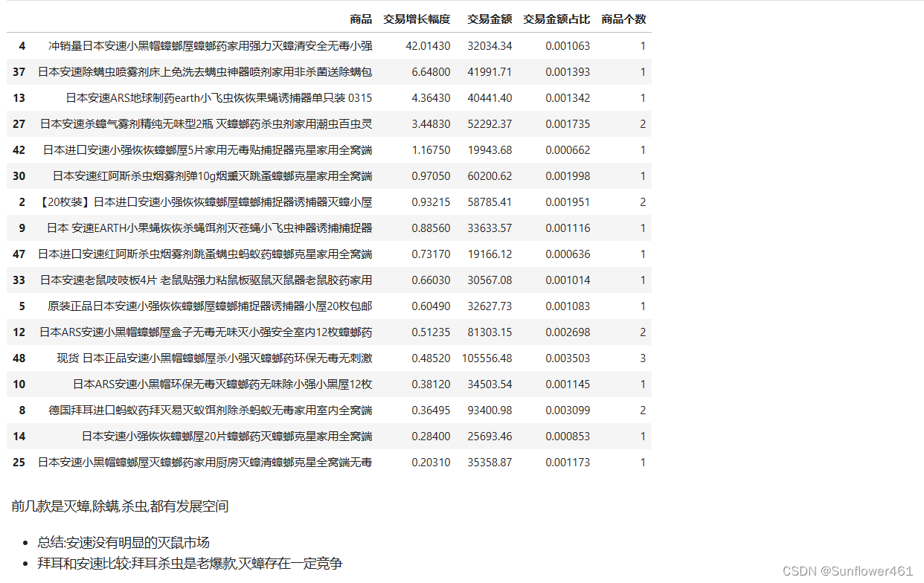This screenshot has height=583, width=924.
Task: Click the 交易金额占比 column header
Action: (x=556, y=19)
